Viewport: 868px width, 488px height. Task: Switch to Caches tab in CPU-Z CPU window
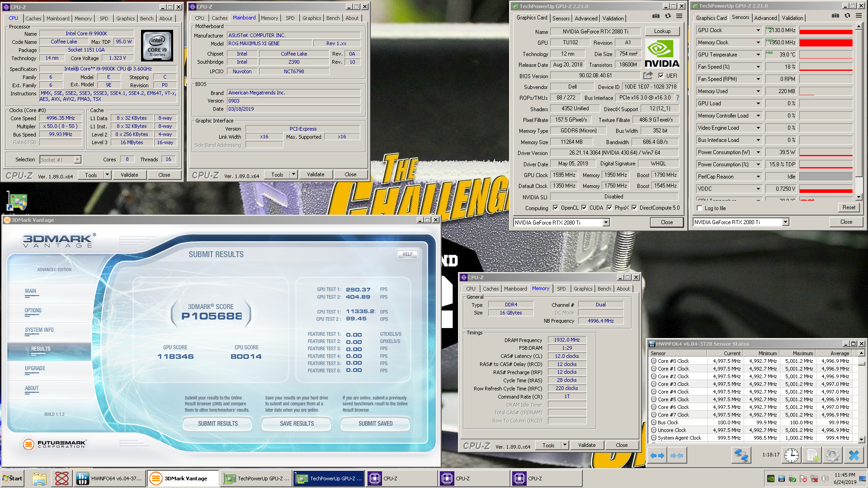33,19
